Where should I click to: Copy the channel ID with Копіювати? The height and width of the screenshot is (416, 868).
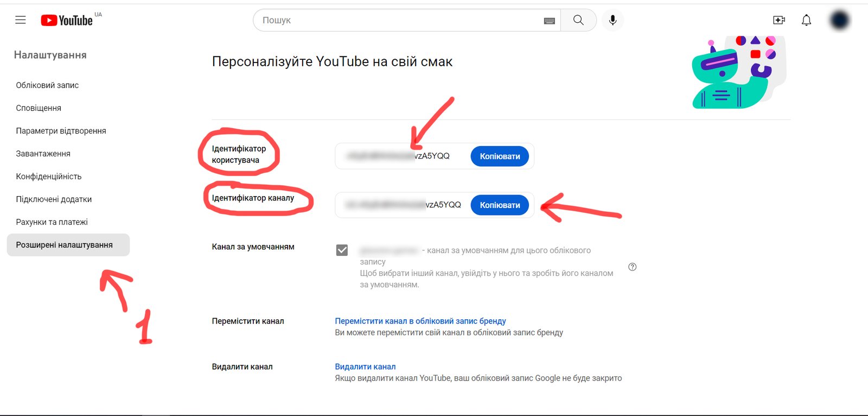pyautogui.click(x=500, y=205)
